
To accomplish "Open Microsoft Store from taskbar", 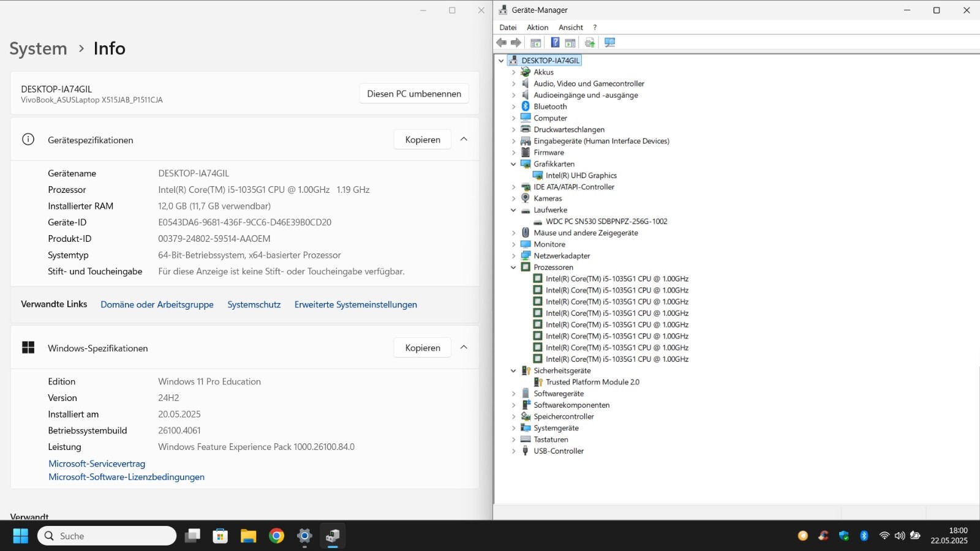I will (221, 536).
